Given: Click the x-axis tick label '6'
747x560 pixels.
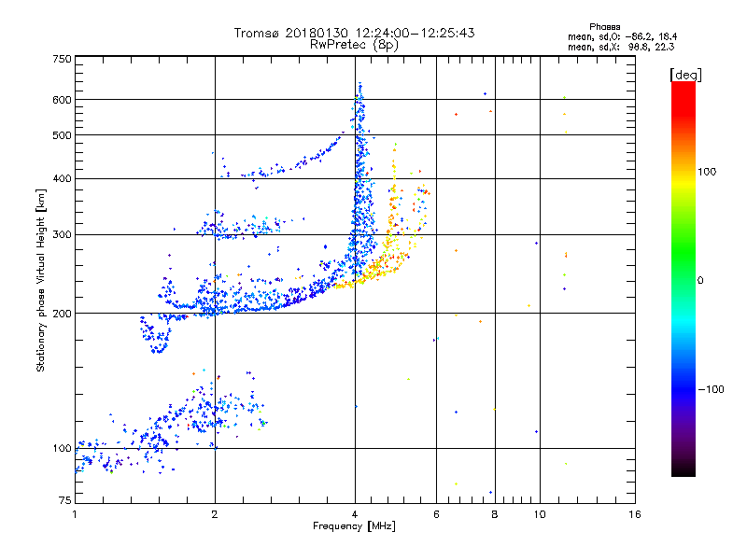Looking at the screenshot, I should coord(436,514).
